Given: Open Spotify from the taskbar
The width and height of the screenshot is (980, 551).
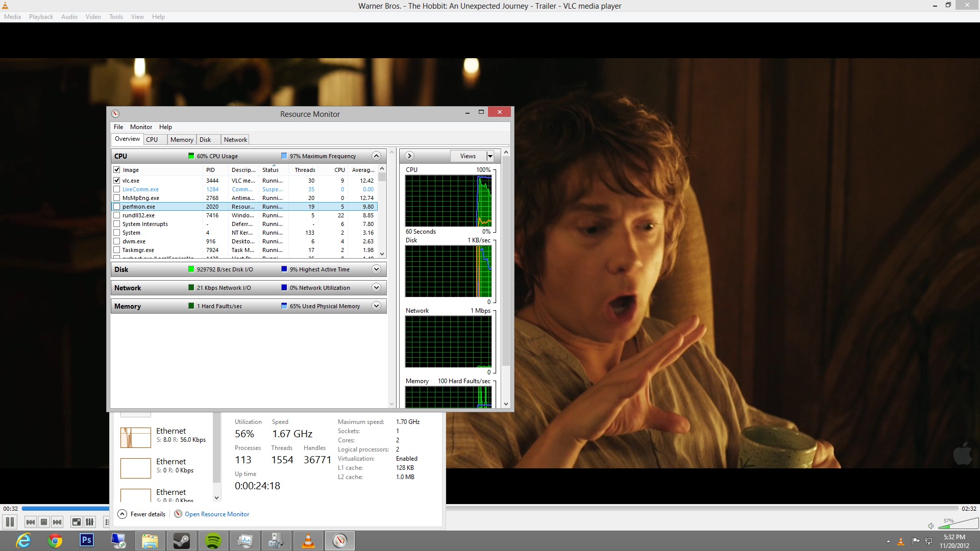Looking at the screenshot, I should pos(213,541).
